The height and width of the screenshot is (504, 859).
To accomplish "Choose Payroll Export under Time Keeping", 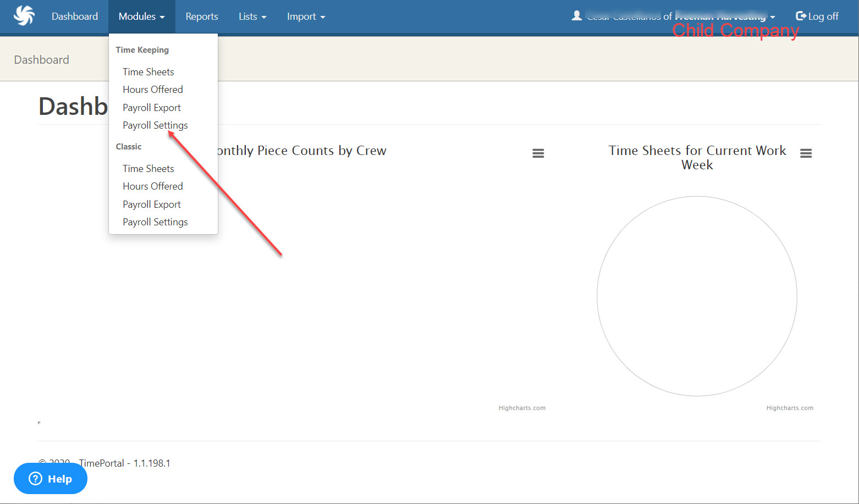I will [152, 108].
